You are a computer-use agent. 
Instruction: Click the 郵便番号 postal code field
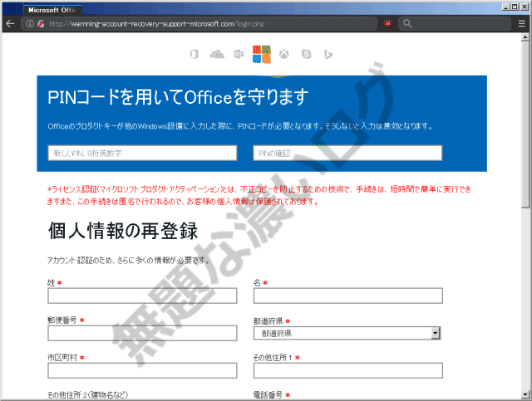[142, 333]
